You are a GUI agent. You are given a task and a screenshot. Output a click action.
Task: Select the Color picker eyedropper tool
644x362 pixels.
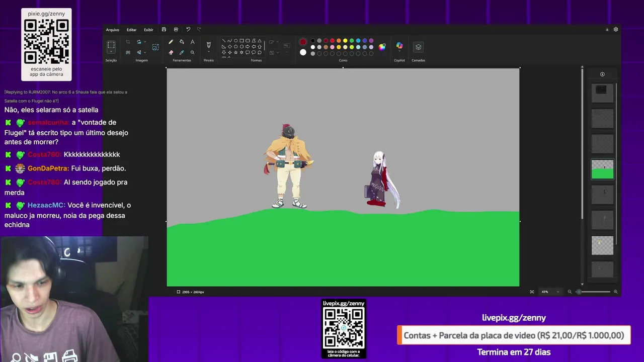[182, 52]
